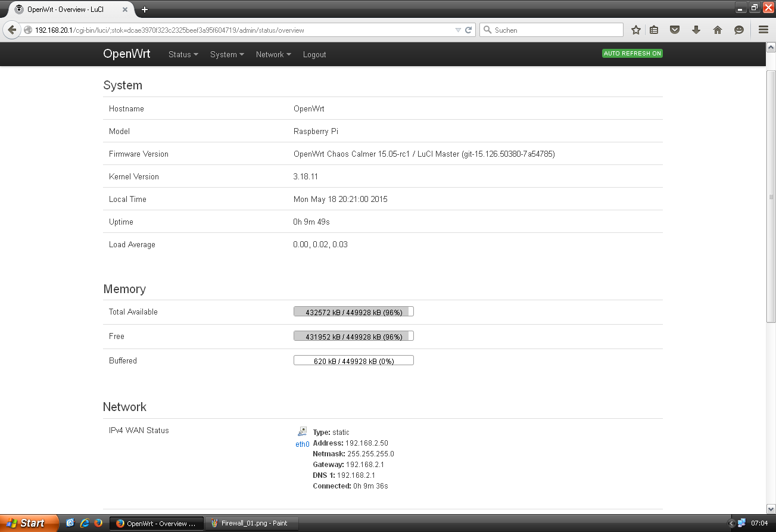Open the Downloads arrow icon
The height and width of the screenshot is (532, 776).
(696, 30)
